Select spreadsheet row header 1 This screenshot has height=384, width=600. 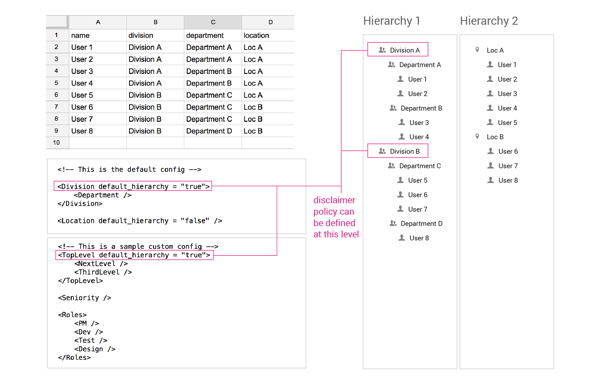point(57,35)
